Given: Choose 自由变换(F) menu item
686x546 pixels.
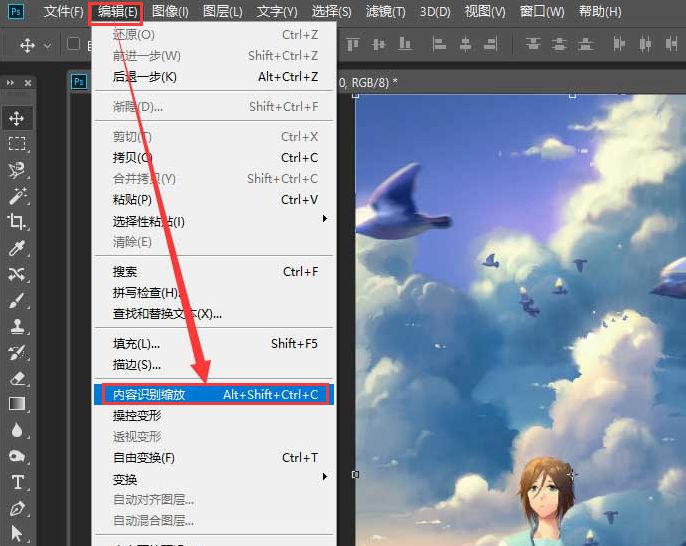Looking at the screenshot, I should click(214, 458).
